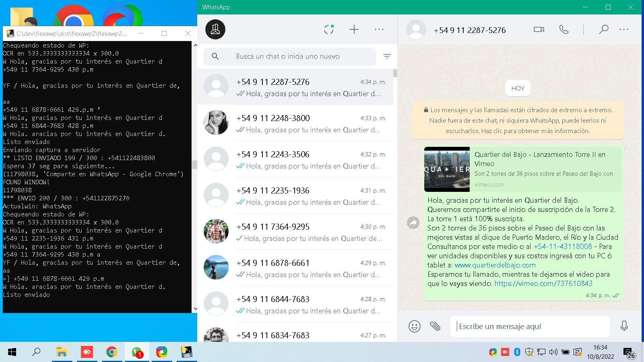Maximize the flexawp2 console window
This screenshot has width=644, height=362.
tap(164, 33)
